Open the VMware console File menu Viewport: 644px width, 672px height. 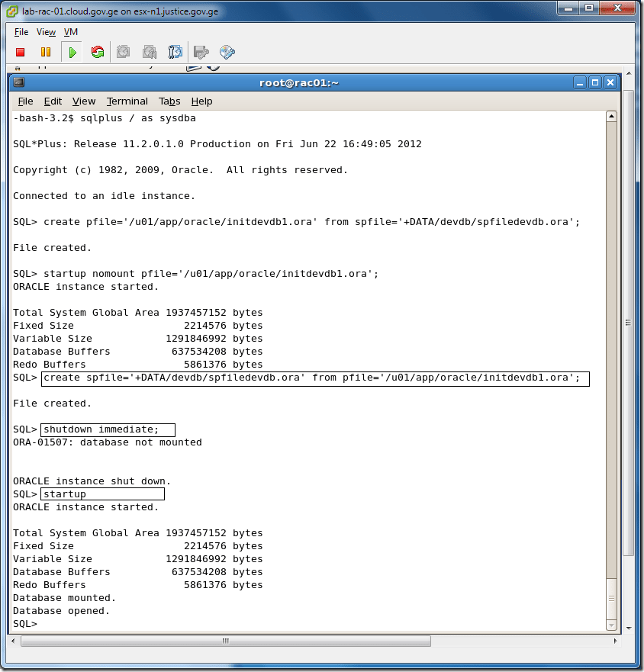[x=21, y=32]
